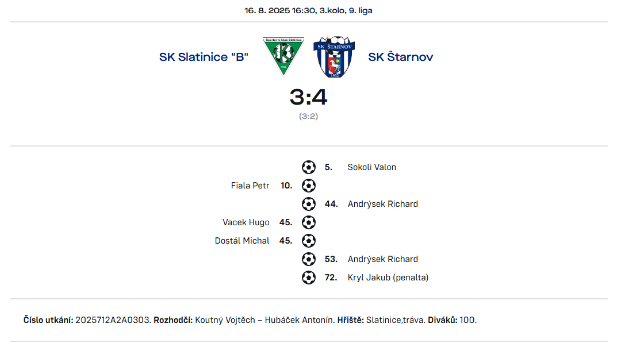Open SK Slatinice "B" team page
644x362 pixels.
[x=204, y=57]
